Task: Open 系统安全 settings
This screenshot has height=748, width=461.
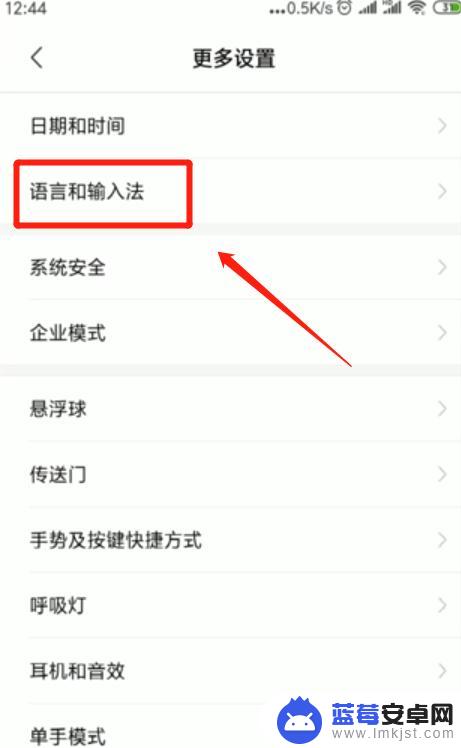Action: pos(230,267)
